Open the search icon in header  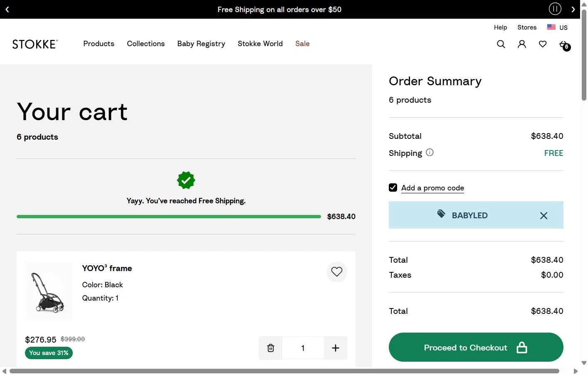[501, 44]
